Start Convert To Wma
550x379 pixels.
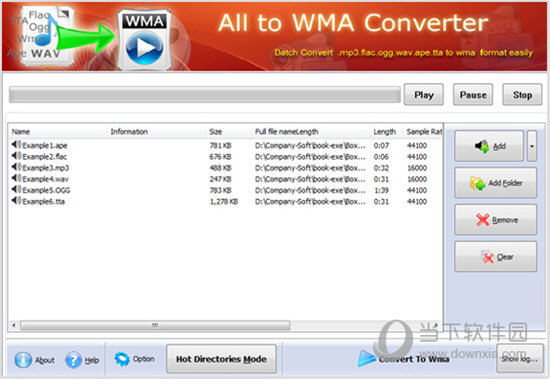tap(403, 359)
